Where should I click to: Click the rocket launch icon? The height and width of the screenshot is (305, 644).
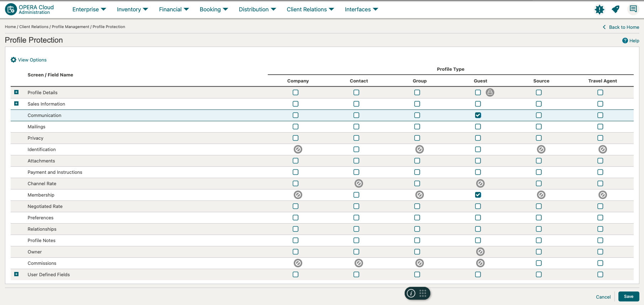(616, 9)
